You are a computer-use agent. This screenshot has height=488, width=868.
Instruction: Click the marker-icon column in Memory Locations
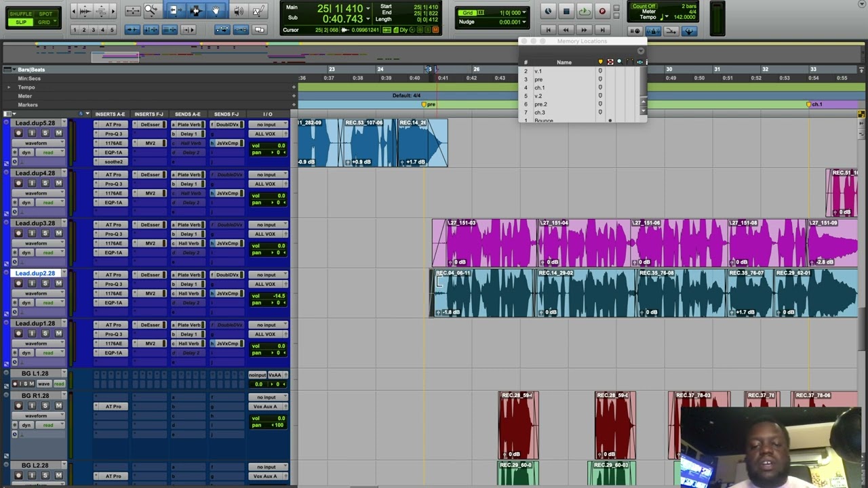coord(600,62)
